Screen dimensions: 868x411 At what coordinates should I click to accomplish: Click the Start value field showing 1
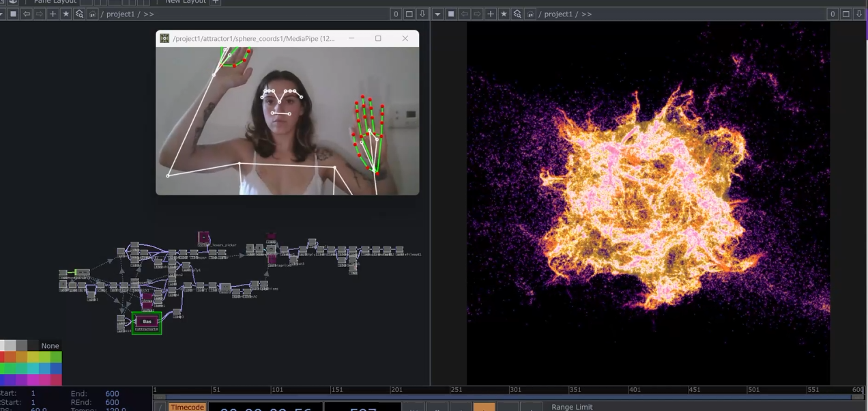tap(33, 393)
